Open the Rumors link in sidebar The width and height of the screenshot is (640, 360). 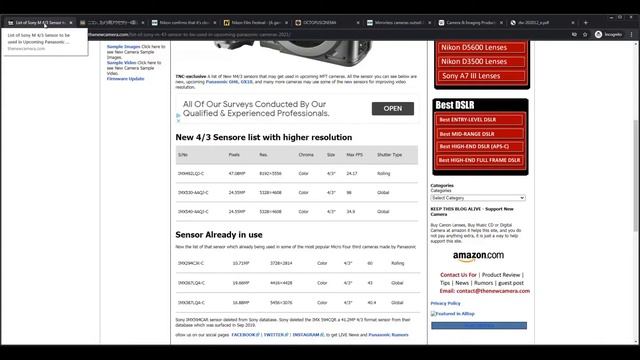[484, 283]
